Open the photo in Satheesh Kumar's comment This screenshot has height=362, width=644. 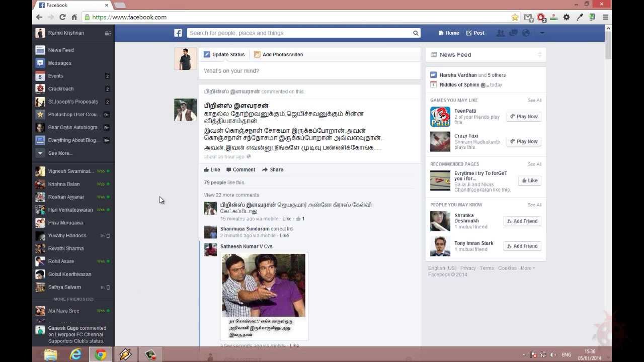point(264,297)
